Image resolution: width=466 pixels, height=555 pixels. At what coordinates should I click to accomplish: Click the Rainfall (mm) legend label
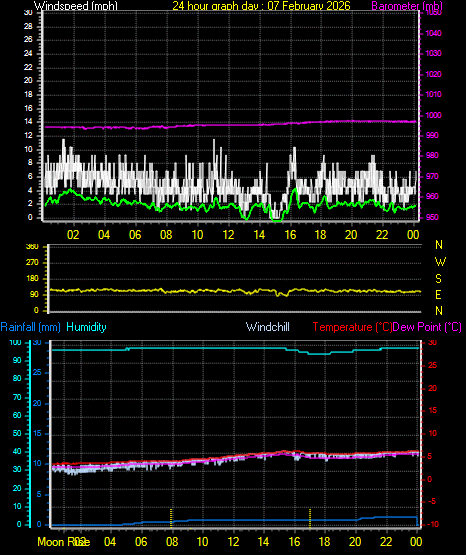31,327
